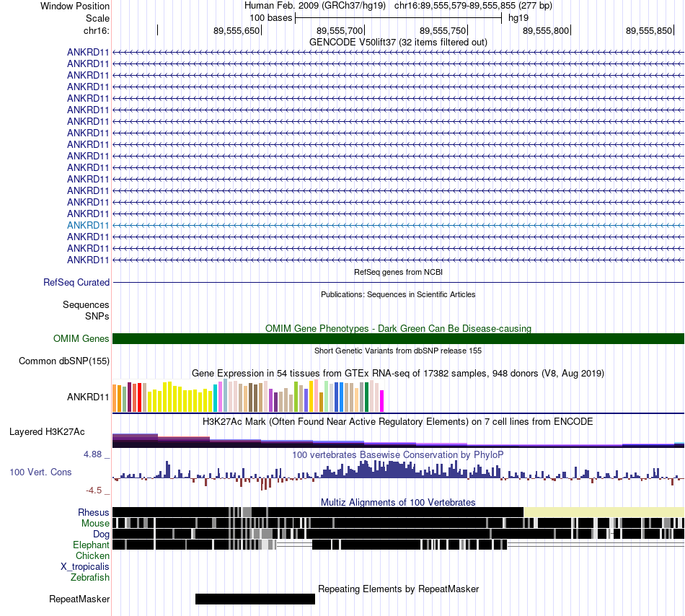Viewport: 685px width, 616px height.
Task: Open the H3K27Ac Mark ENCODE track title
Action: pos(398,422)
